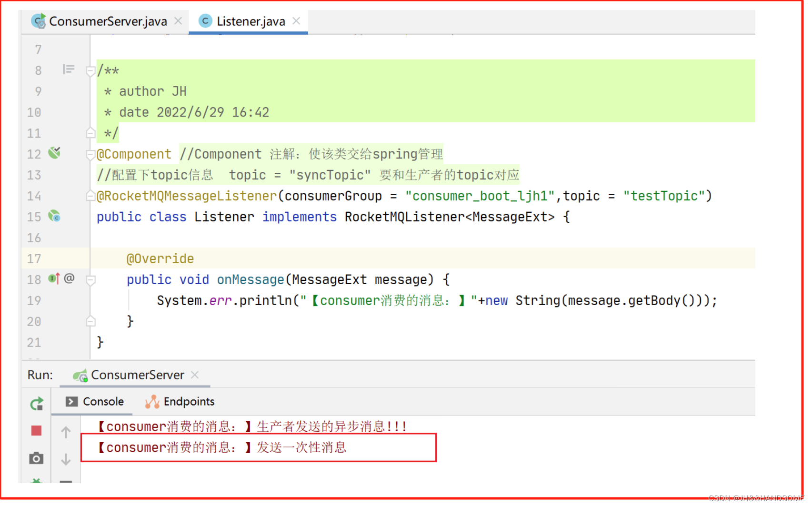Click the "testTopic" string value
This screenshot has height=506, width=812.
664,196
